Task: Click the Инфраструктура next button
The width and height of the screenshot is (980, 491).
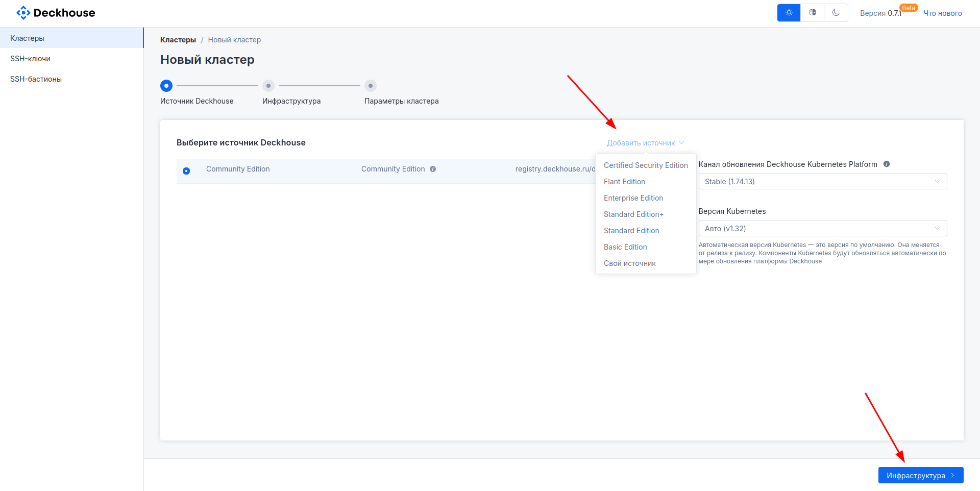Action: coord(921,475)
